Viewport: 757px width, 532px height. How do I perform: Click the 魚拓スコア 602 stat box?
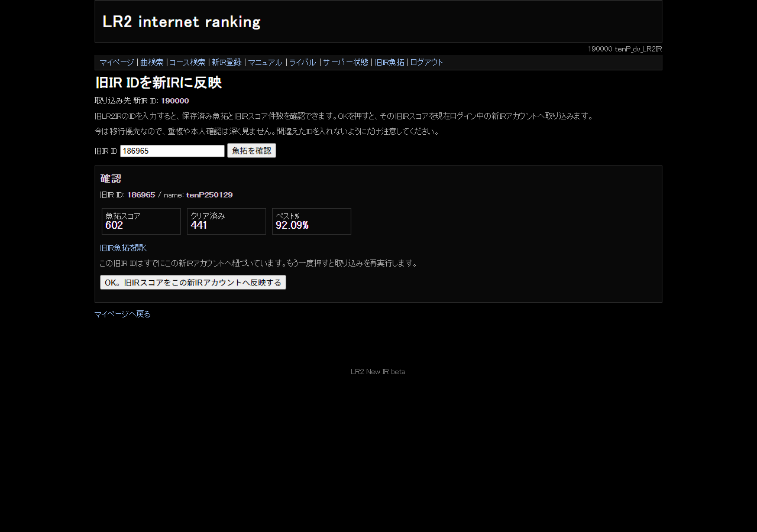(141, 221)
